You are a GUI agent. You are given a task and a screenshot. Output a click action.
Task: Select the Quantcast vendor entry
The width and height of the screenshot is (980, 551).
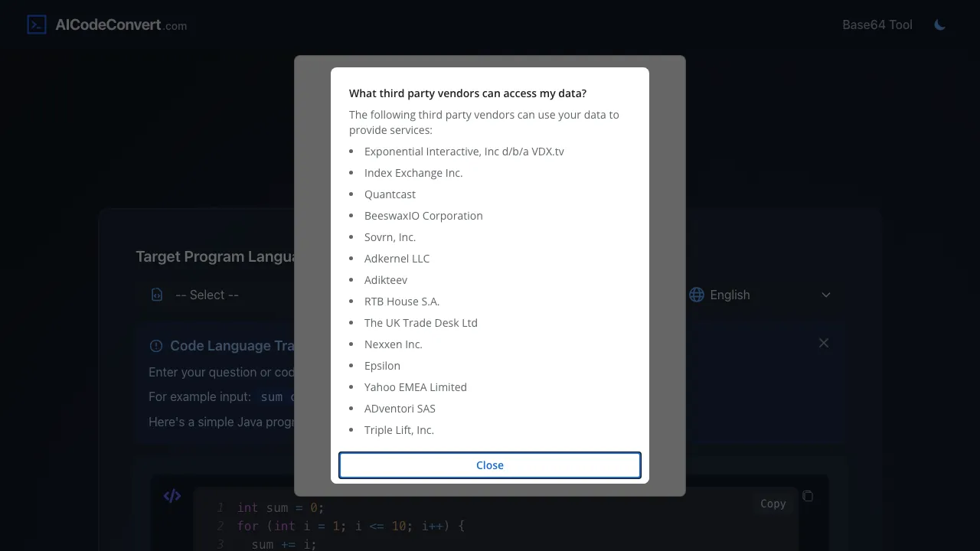tap(390, 194)
